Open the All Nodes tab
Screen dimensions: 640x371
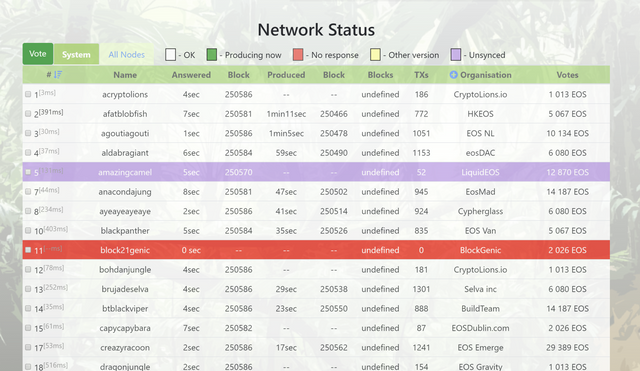127,54
